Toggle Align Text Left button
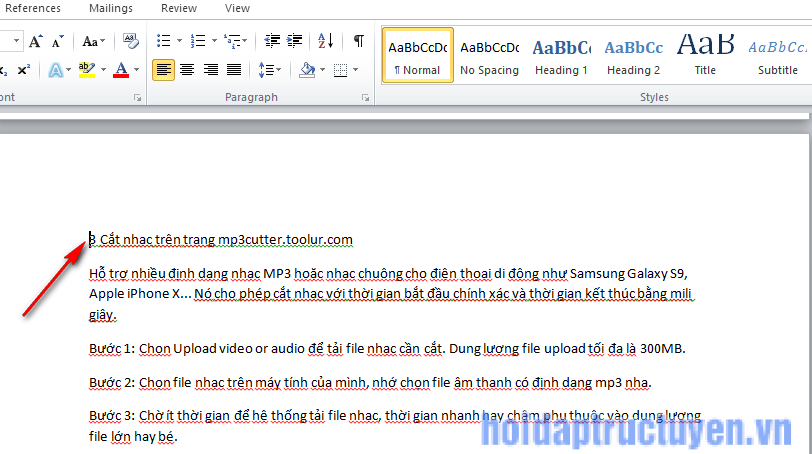812x454 pixels. [x=163, y=70]
